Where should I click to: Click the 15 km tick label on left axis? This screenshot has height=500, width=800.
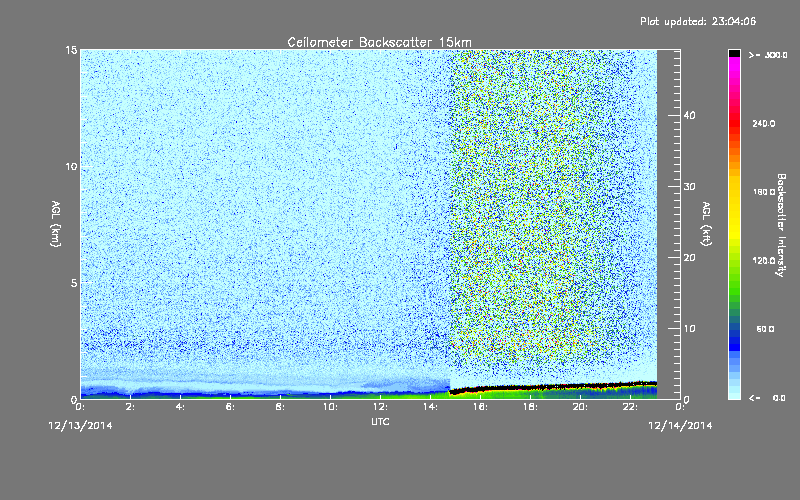click(x=71, y=50)
